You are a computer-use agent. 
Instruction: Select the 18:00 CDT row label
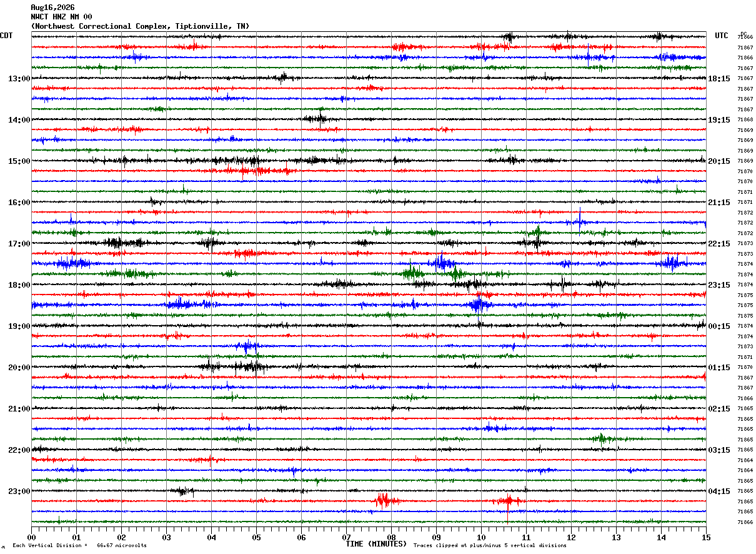point(19,285)
